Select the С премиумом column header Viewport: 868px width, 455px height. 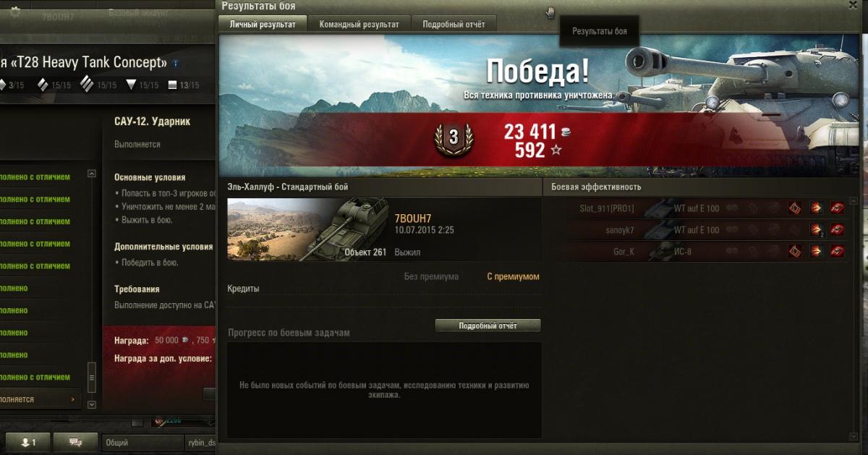pyautogui.click(x=513, y=276)
